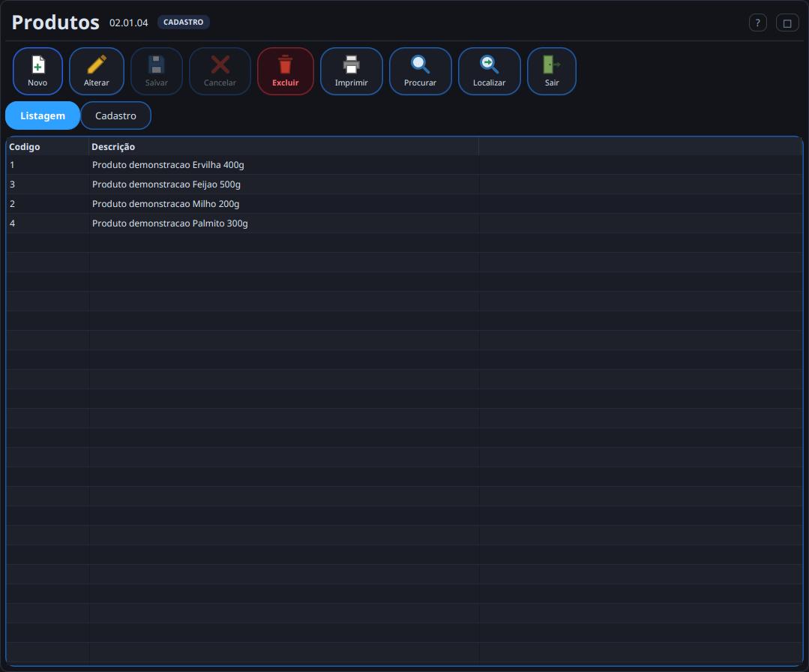The image size is (809, 672).
Task: Open Procurar magnifier search
Action: (x=420, y=71)
